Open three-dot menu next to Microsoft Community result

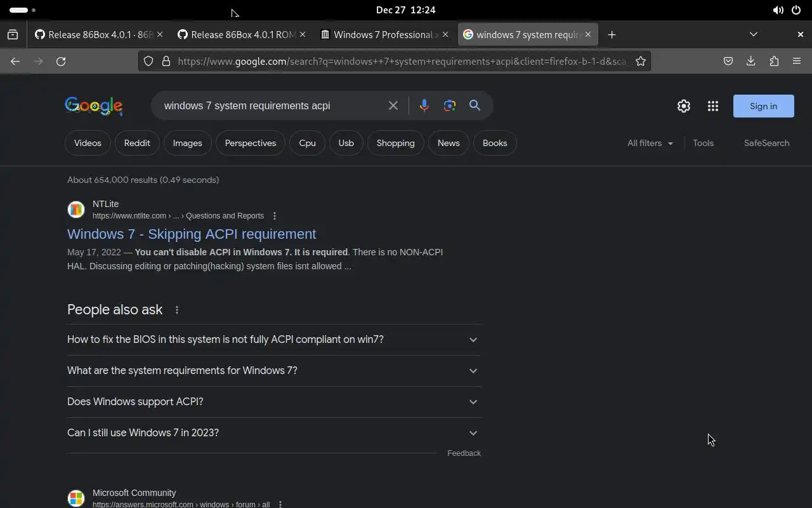tap(280, 505)
